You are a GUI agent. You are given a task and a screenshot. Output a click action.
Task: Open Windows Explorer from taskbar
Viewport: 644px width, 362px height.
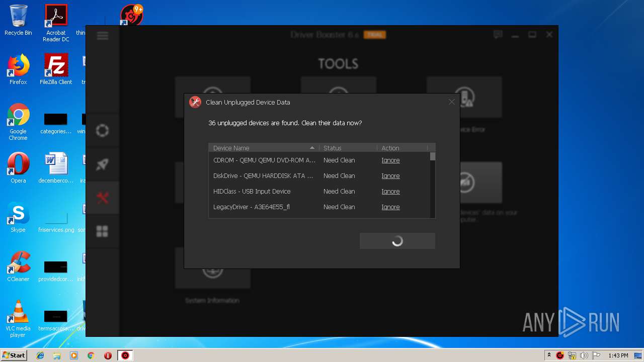(x=57, y=355)
